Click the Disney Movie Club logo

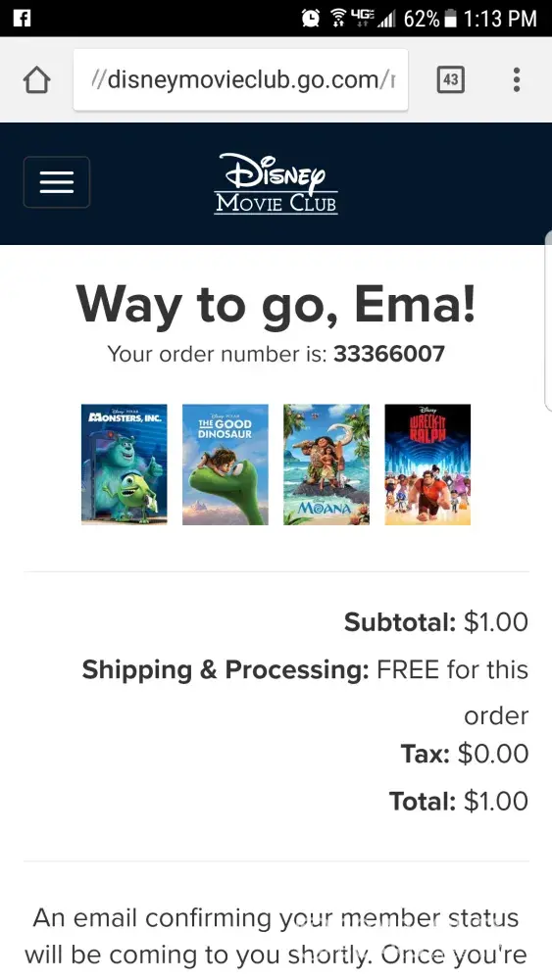(x=276, y=184)
